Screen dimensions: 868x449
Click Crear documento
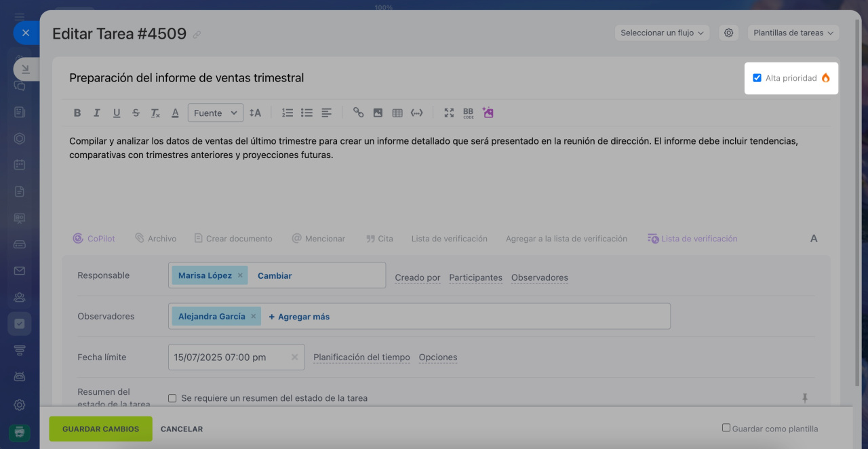coord(233,239)
